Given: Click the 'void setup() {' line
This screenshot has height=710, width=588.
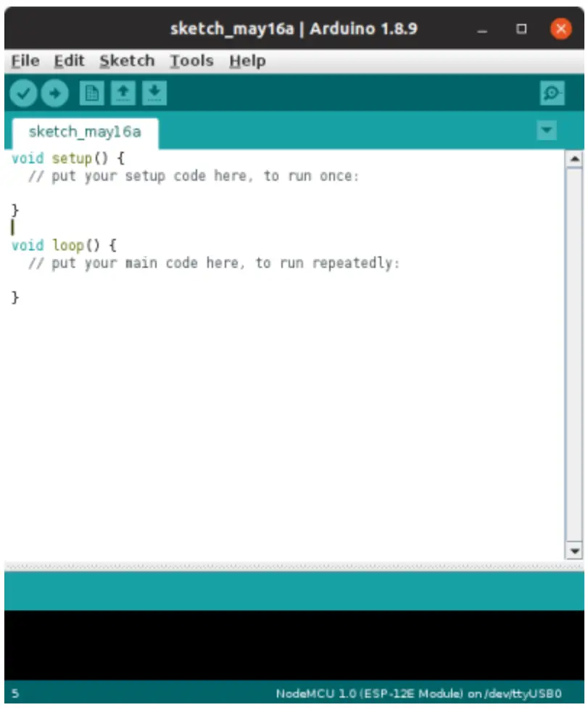Looking at the screenshot, I should pos(68,159).
